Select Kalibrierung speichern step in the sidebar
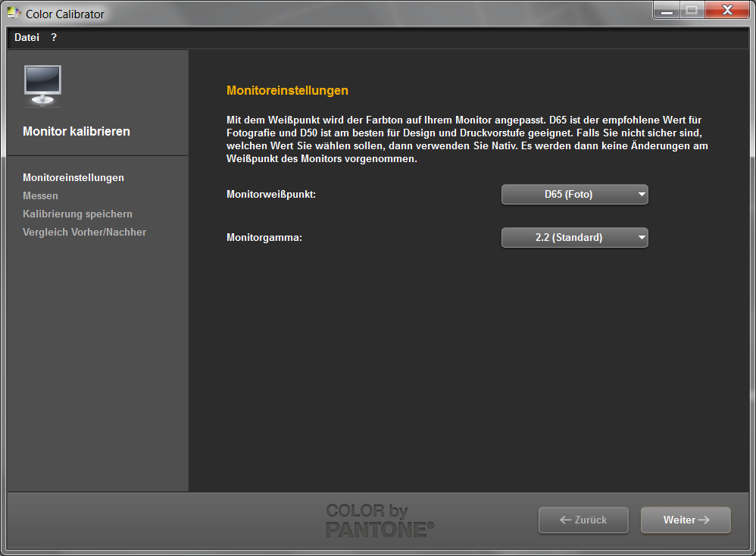 (x=77, y=214)
